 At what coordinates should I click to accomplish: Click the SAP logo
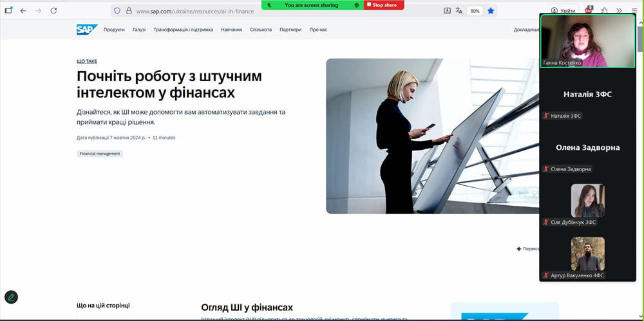tap(86, 30)
